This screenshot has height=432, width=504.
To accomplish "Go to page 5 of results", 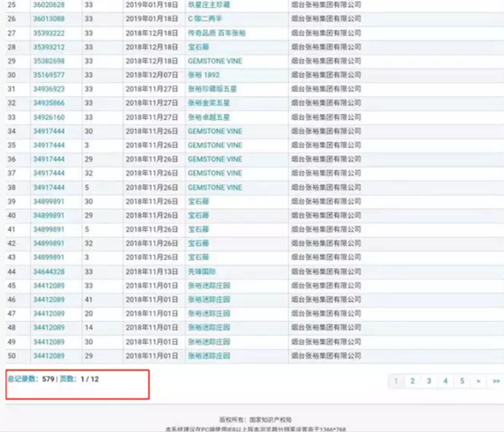I will 462,381.
